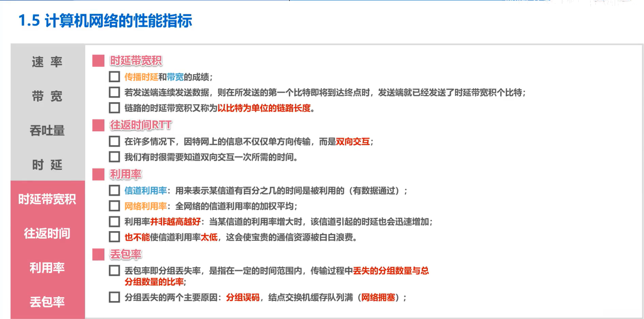Check the box beside the 丢包率即分组丢失率 bullet
This screenshot has height=319, width=644.
114,271
